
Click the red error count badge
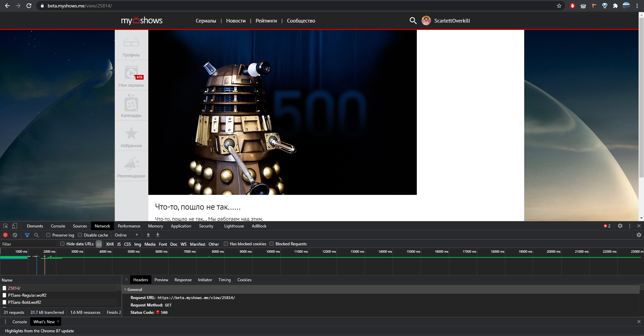tap(607, 226)
